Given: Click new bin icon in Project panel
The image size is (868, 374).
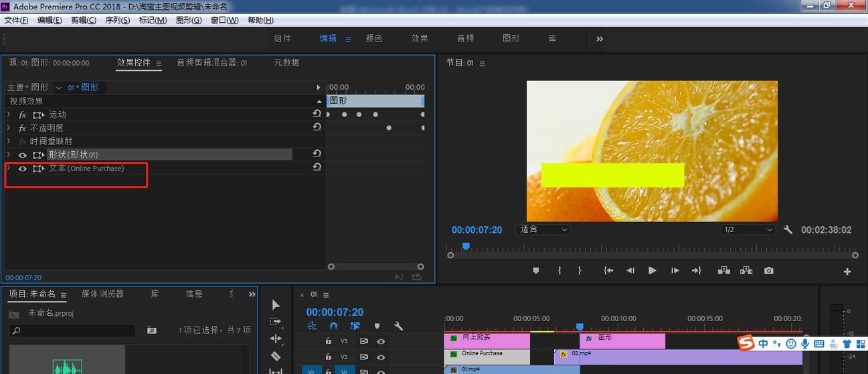Looking at the screenshot, I should pyautogui.click(x=152, y=331).
